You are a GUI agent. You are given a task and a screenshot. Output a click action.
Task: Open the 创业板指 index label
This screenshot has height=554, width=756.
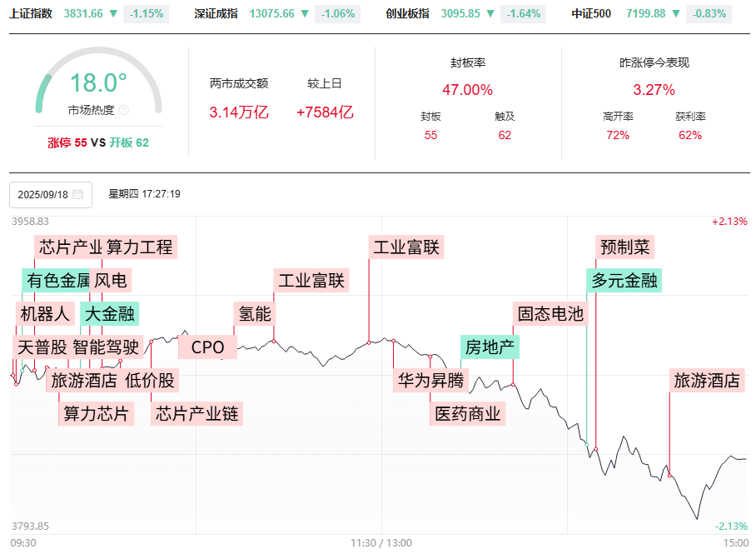point(408,14)
